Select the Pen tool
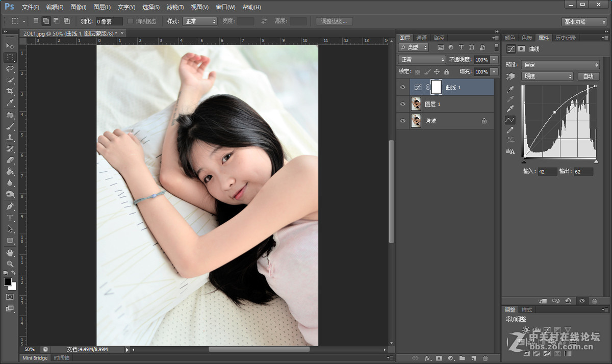Image resolution: width=612 pixels, height=364 pixels. click(x=10, y=206)
